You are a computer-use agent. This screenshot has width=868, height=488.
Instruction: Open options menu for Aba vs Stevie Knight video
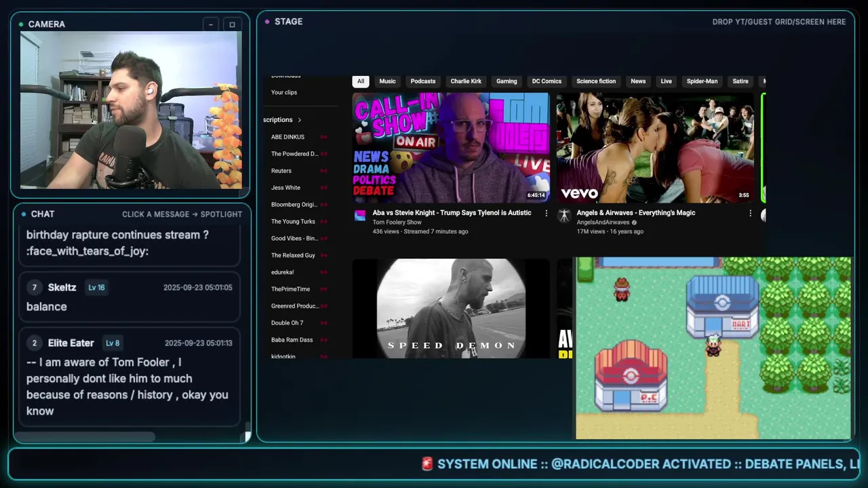[x=547, y=213]
